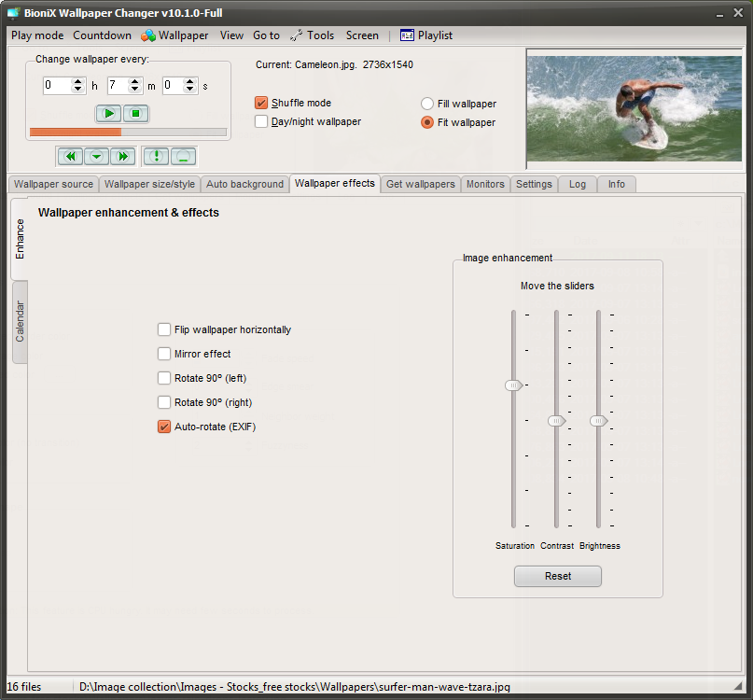
Task: Decrease the minutes value with down arrow
Action: [135, 90]
